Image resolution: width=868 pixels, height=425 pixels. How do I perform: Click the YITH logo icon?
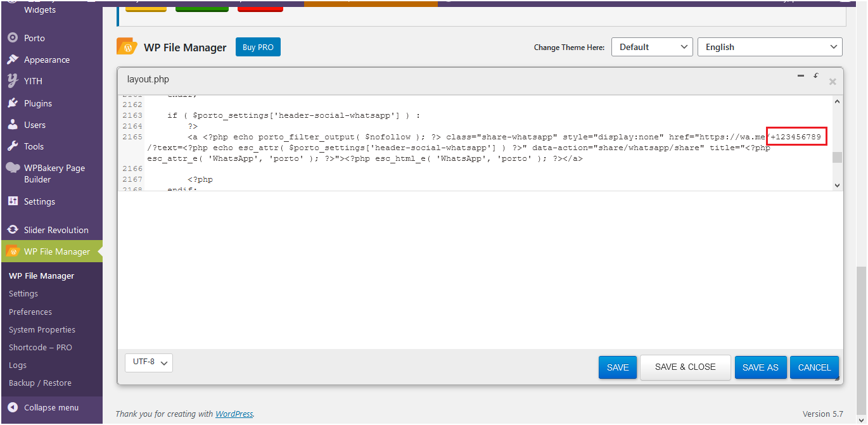13,81
